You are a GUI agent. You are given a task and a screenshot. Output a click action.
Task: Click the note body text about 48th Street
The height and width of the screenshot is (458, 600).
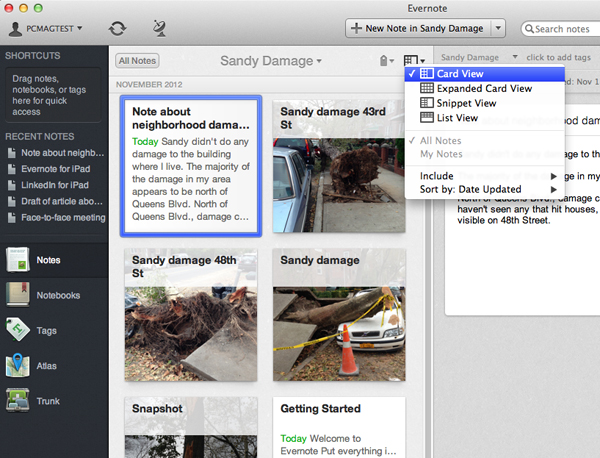coord(503,220)
